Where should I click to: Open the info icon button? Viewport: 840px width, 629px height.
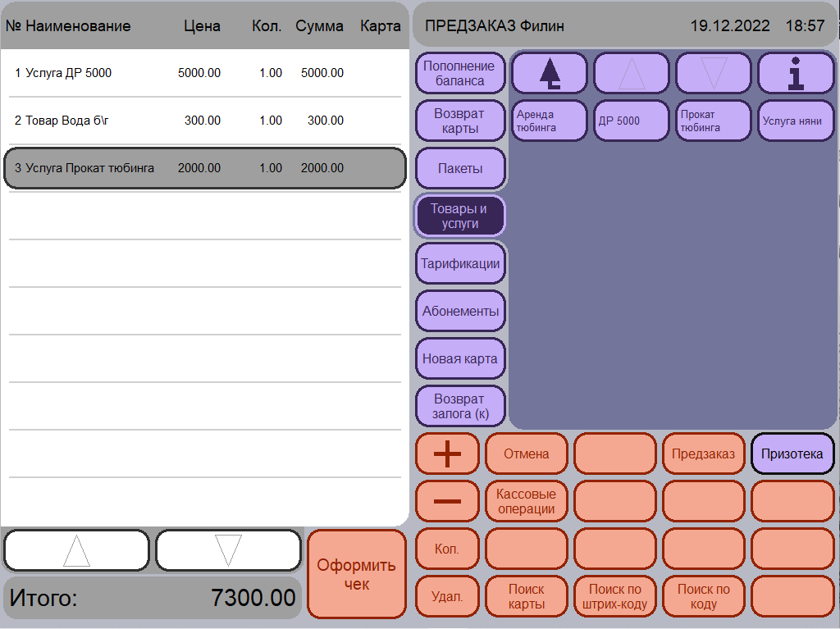pyautogui.click(x=796, y=74)
